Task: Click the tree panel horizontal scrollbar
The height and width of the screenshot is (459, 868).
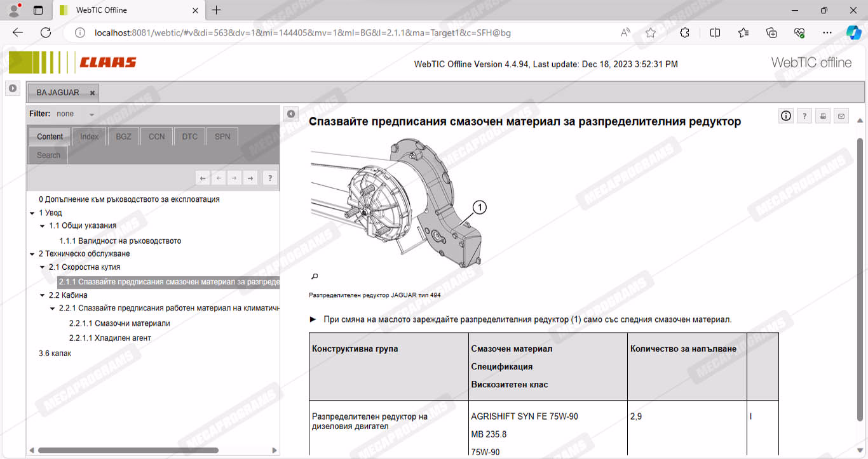Action: point(127,450)
